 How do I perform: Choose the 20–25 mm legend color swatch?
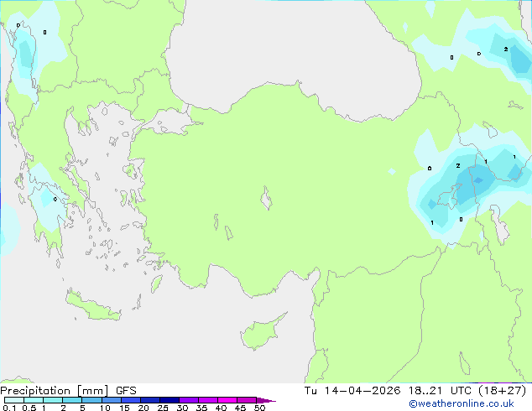[150, 400]
